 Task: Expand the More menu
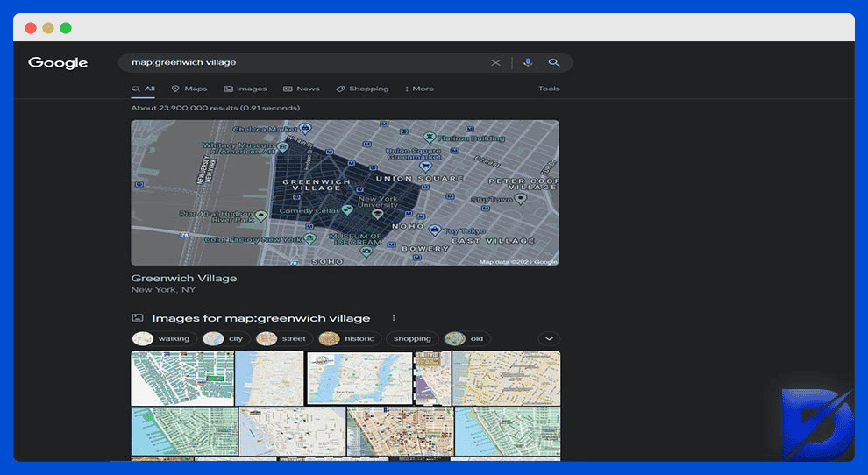[x=420, y=89]
